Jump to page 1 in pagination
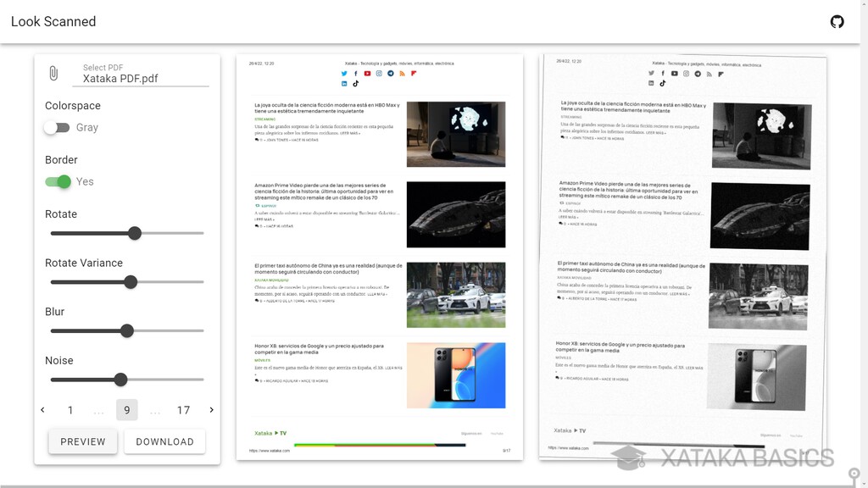The height and width of the screenshot is (488, 868). (x=70, y=409)
